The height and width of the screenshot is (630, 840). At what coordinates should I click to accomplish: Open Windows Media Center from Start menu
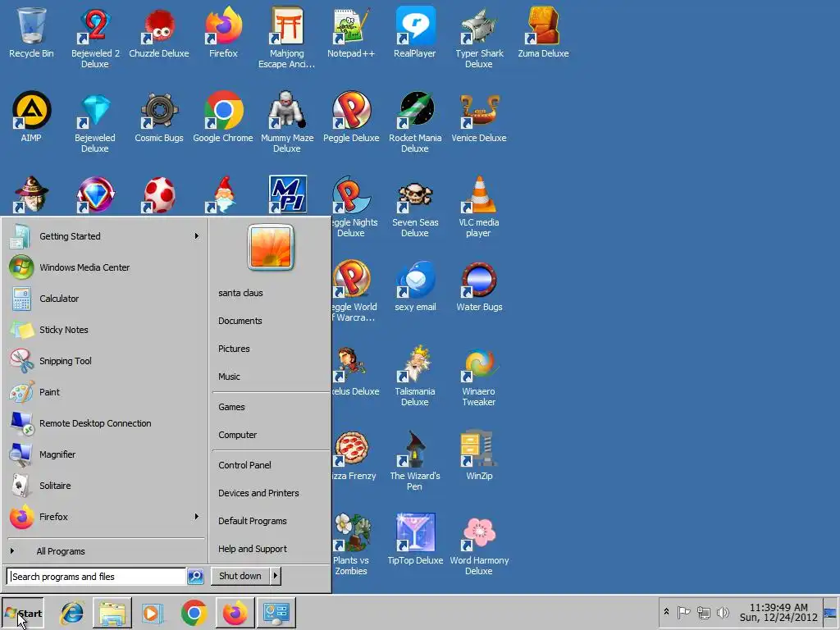[x=106, y=267]
